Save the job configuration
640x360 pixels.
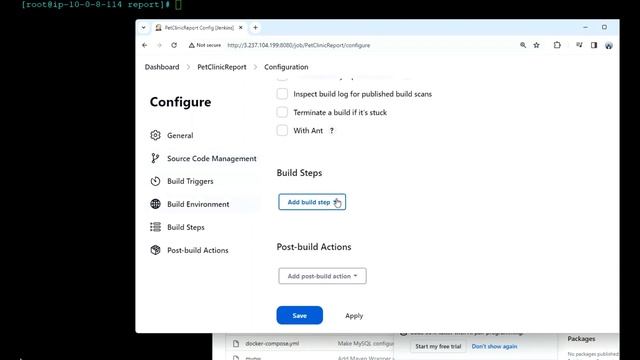(x=300, y=316)
